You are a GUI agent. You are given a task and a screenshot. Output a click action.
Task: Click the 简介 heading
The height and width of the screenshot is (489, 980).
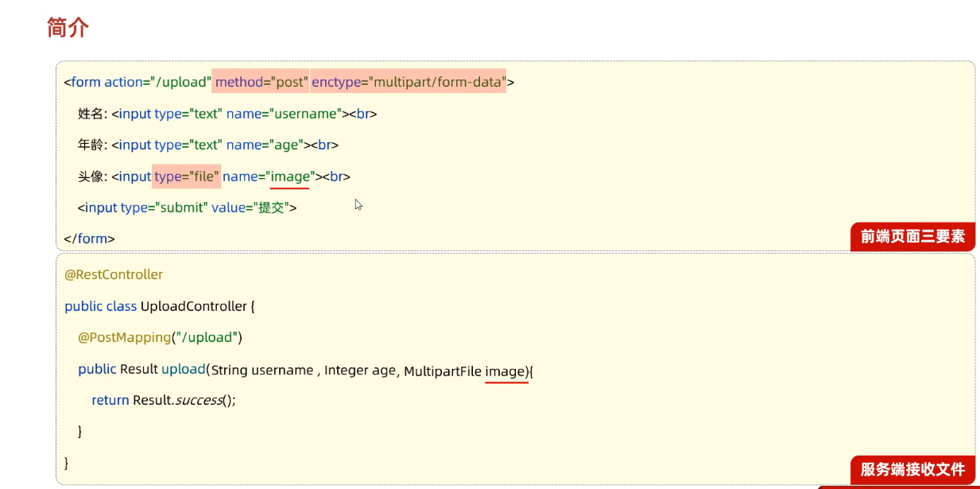pos(68,27)
